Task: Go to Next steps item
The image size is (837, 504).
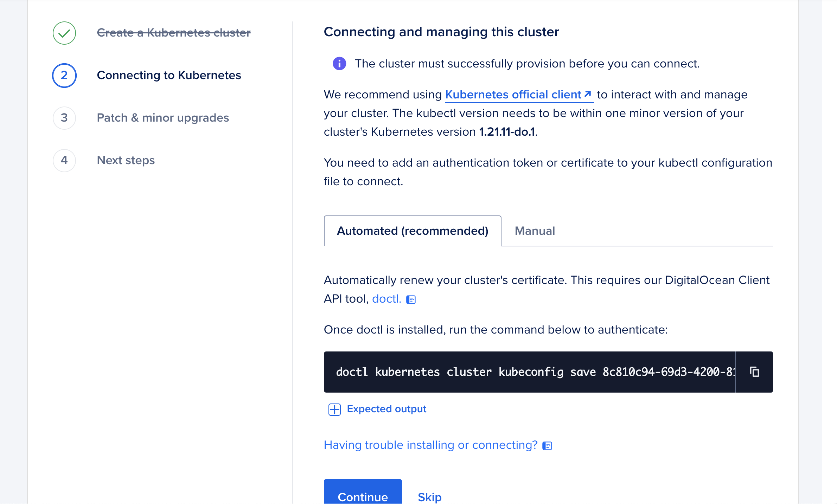Action: click(126, 160)
